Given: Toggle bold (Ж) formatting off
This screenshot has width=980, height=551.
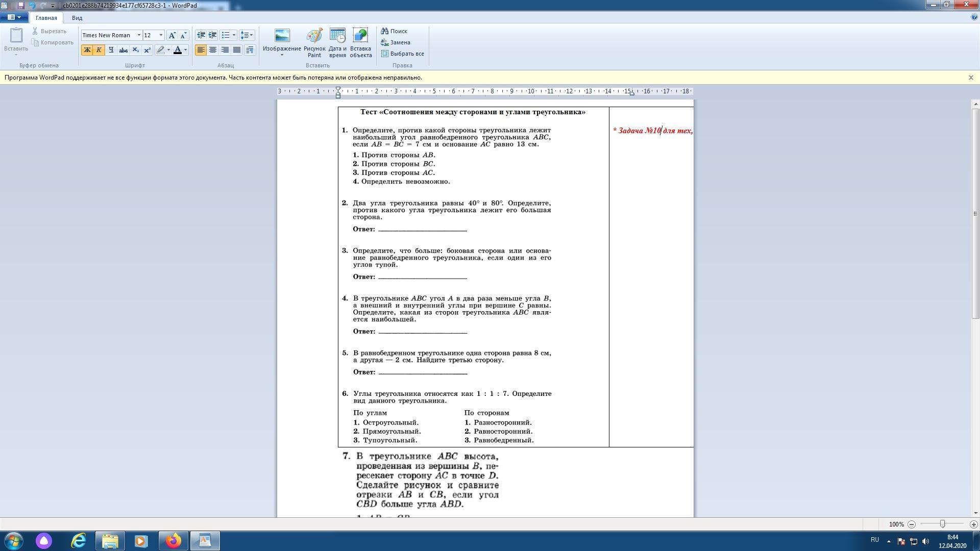Looking at the screenshot, I should (x=87, y=50).
